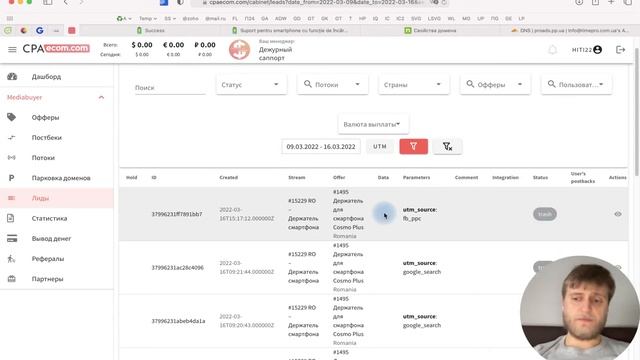
Task: Open the hamburger menu next to CPA logo
Action: point(12,49)
